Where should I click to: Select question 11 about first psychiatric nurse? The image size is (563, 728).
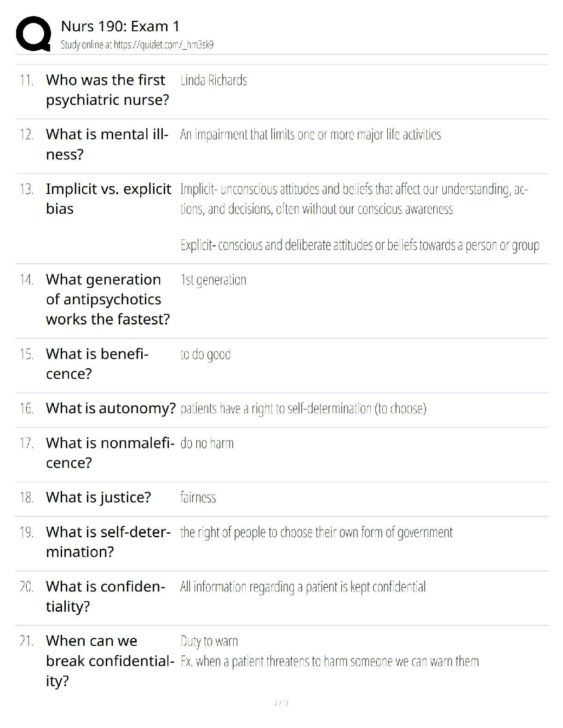(108, 90)
